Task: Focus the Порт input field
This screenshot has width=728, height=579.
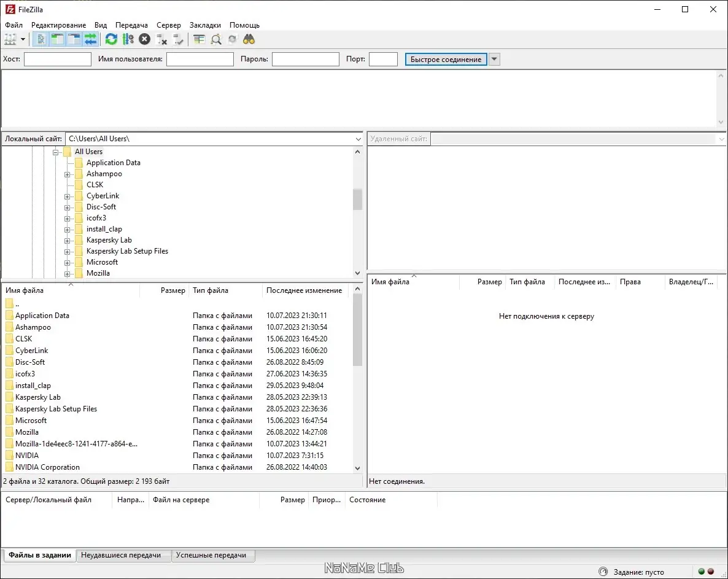Action: point(384,59)
